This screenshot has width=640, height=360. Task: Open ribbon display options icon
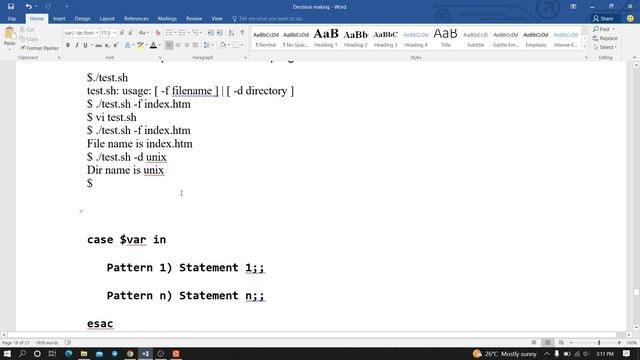click(x=573, y=7)
